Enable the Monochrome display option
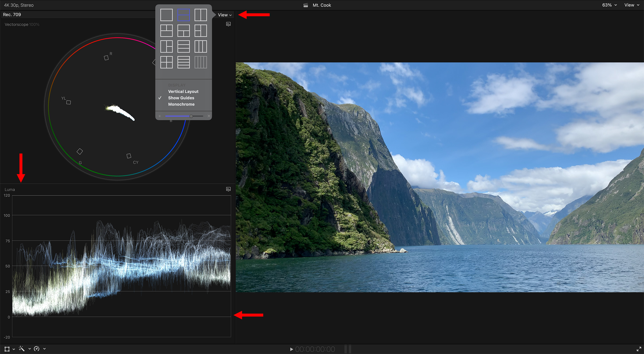 click(x=181, y=104)
